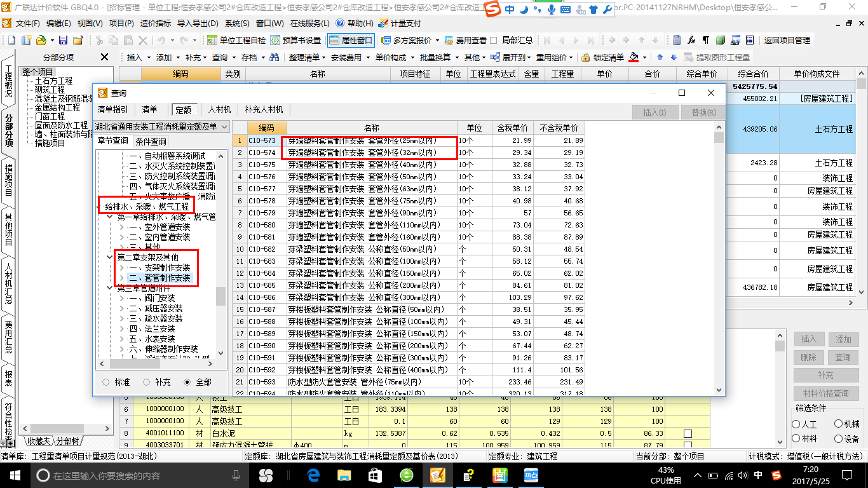Toggle 属性窗口 property window button

[x=351, y=40]
